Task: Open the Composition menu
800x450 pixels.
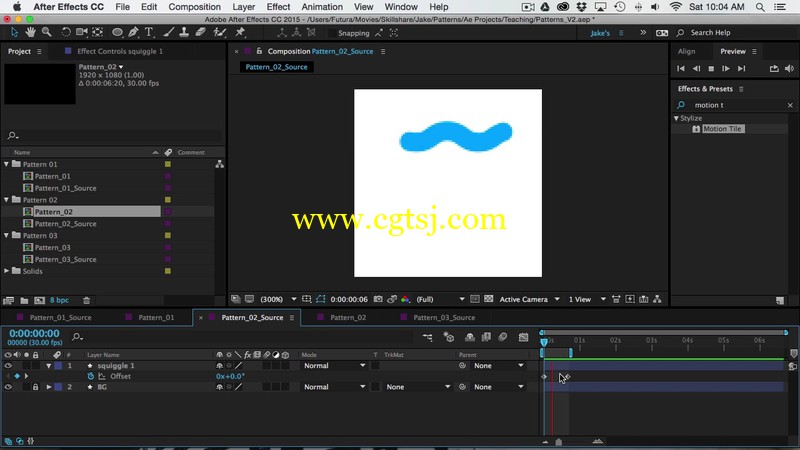Action: tap(194, 7)
